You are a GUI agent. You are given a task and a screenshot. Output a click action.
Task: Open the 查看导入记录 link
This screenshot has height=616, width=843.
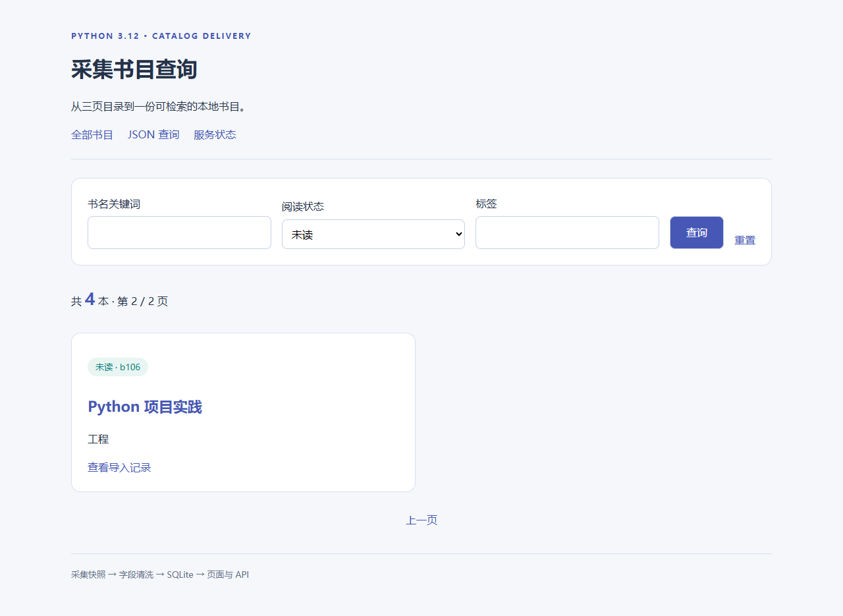point(119,468)
